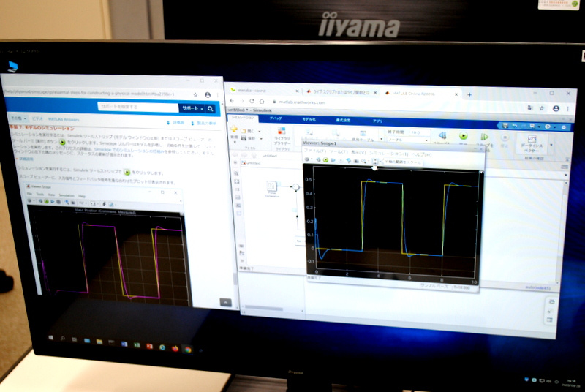This screenshot has height=392, width=585.
Task: Bookmark the help page with star icon
Action: (x=195, y=95)
